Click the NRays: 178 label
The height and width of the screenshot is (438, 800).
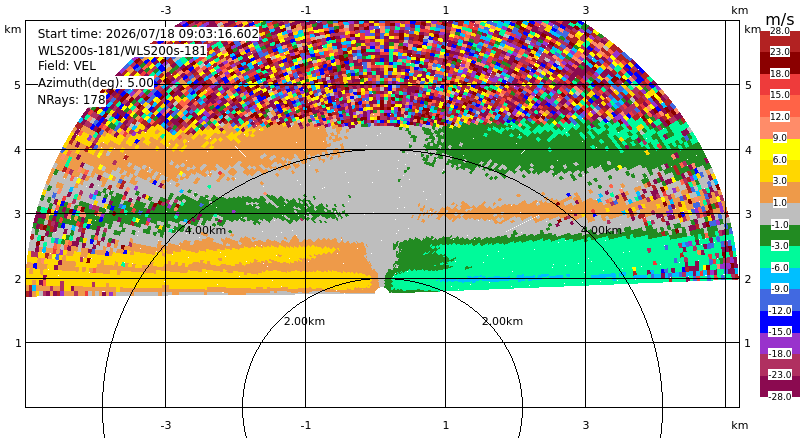pos(71,100)
